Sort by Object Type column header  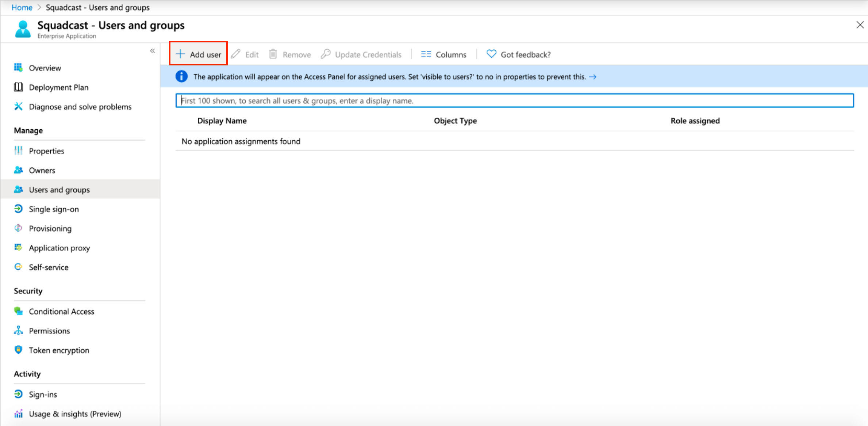click(x=455, y=121)
